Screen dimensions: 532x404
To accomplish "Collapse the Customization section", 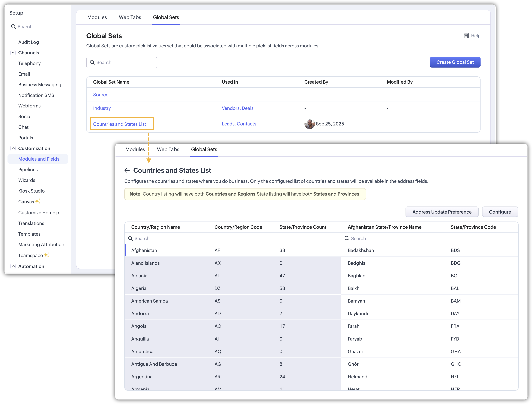I will pos(13,148).
